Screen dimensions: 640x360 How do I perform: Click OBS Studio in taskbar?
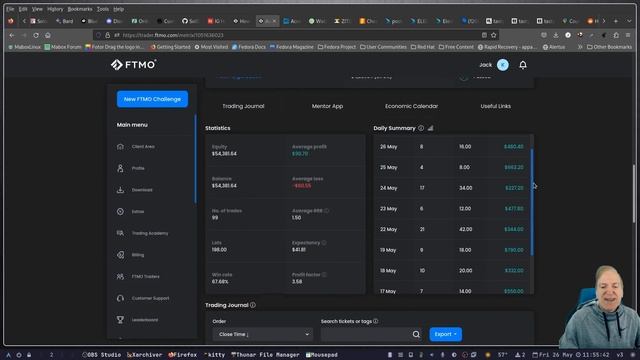(x=102, y=355)
